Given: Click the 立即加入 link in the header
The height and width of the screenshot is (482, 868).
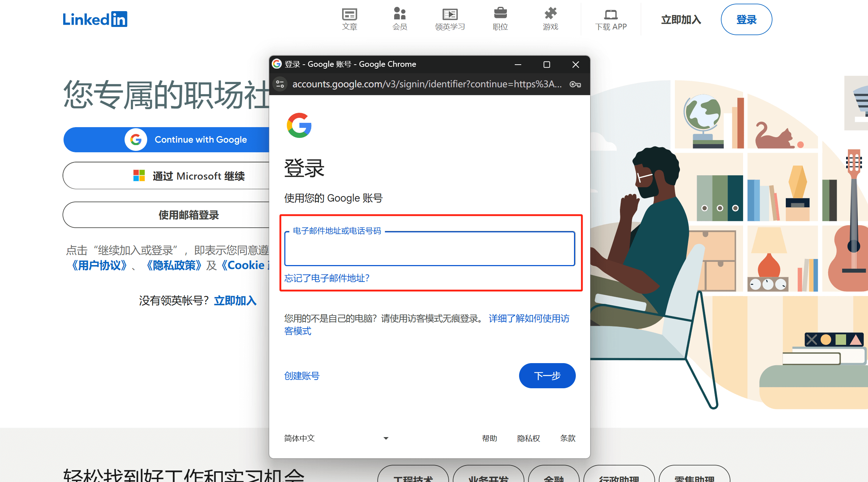Looking at the screenshot, I should (681, 19).
